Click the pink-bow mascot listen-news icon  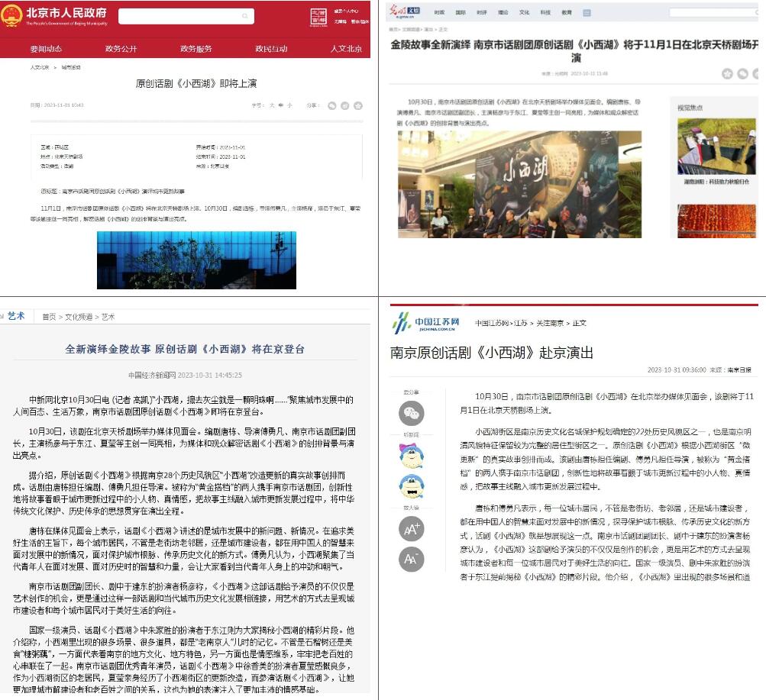pyautogui.click(x=411, y=456)
